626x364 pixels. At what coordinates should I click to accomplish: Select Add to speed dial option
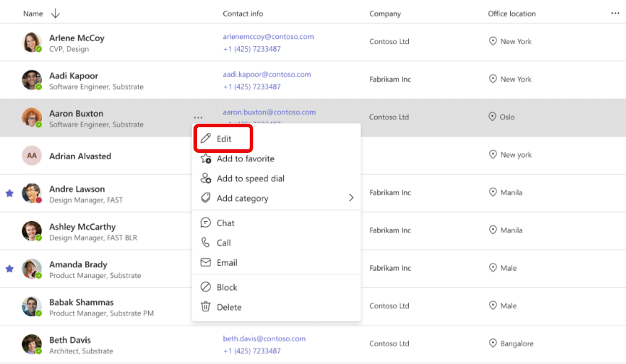(276, 178)
